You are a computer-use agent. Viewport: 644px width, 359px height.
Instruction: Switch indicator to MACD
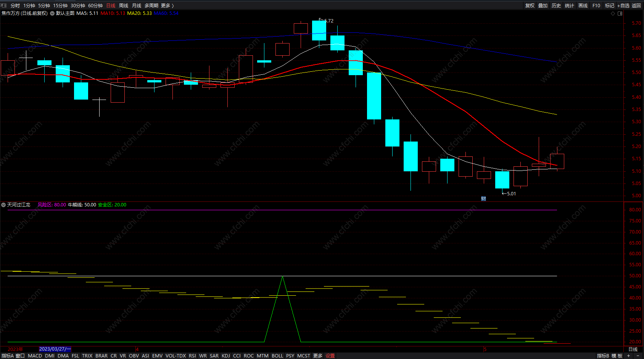click(x=35, y=356)
